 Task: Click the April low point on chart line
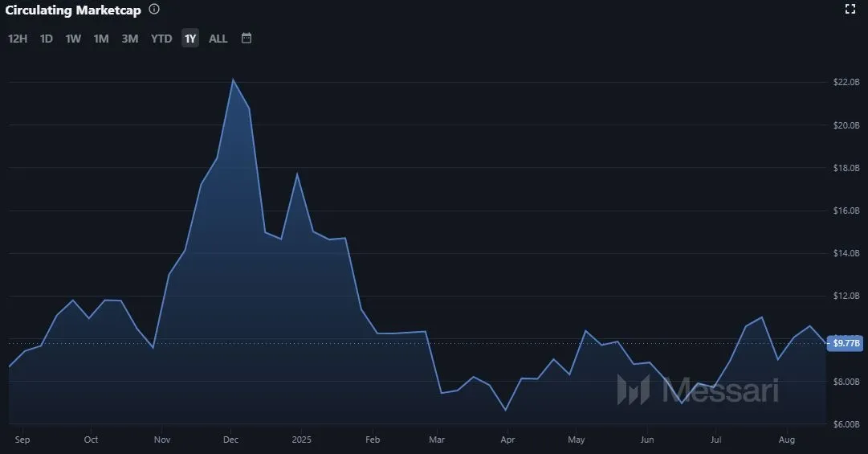click(505, 411)
